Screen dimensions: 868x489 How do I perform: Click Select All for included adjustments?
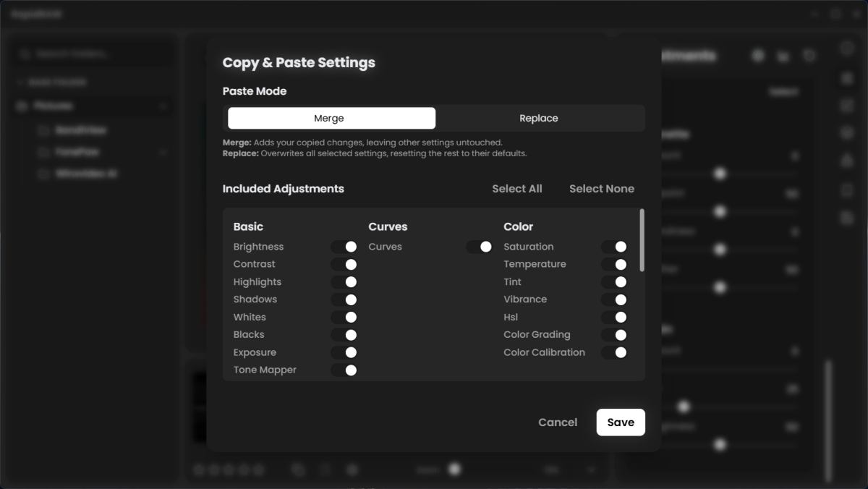point(516,189)
